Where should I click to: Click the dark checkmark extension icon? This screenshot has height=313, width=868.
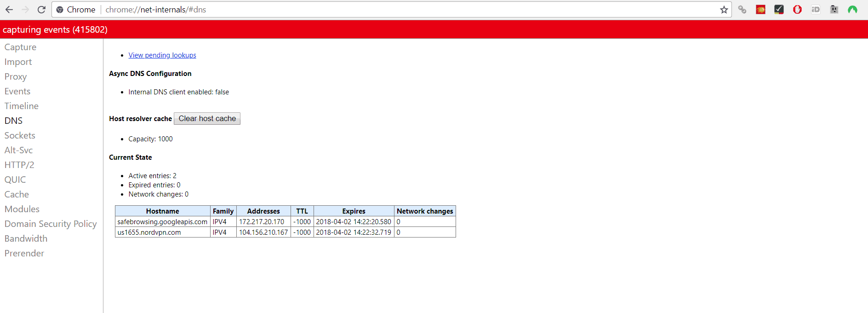(779, 9)
